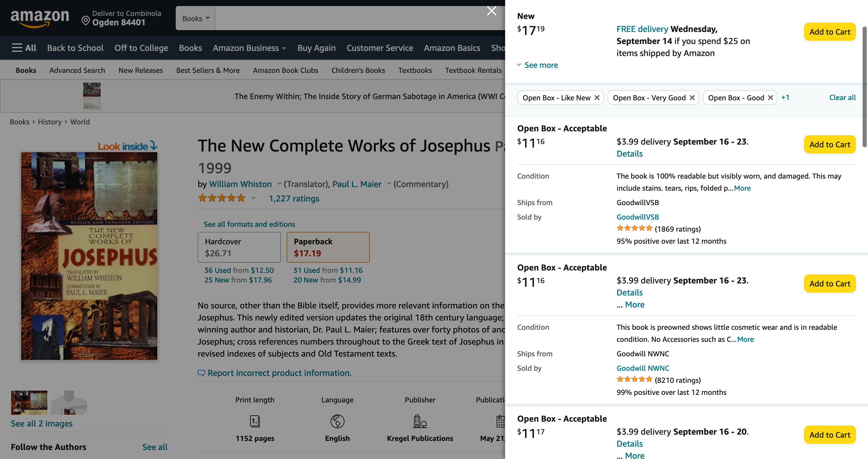Open GoodwillVSB seller link
Viewport: 868px width, 459px height.
point(637,217)
